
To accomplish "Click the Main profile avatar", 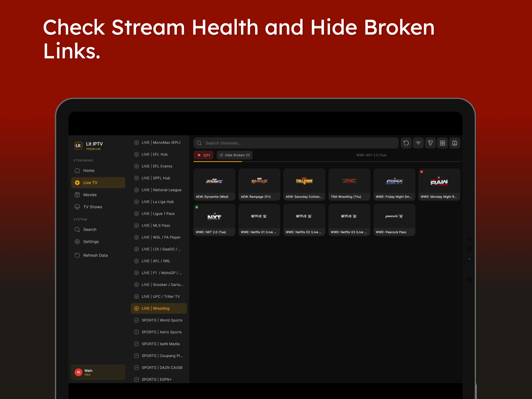I will 78,372.
